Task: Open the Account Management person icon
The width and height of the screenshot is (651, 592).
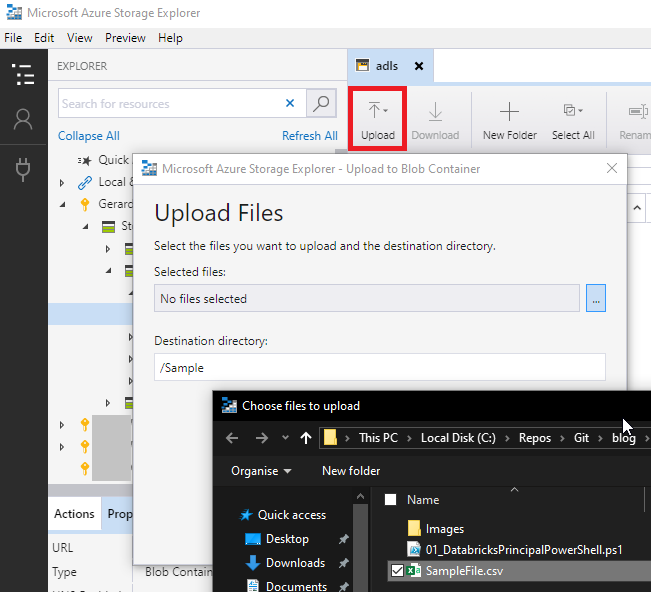Action: [23, 120]
